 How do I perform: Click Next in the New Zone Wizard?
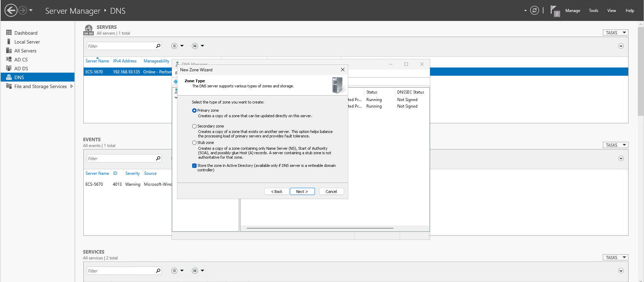302,192
